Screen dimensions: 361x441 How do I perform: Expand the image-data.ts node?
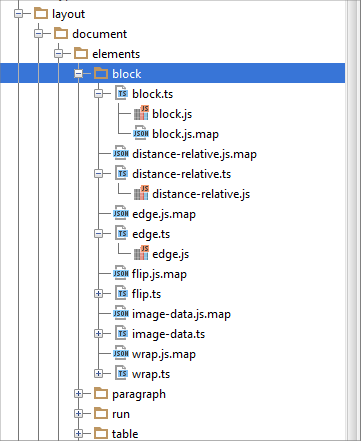[98, 334]
